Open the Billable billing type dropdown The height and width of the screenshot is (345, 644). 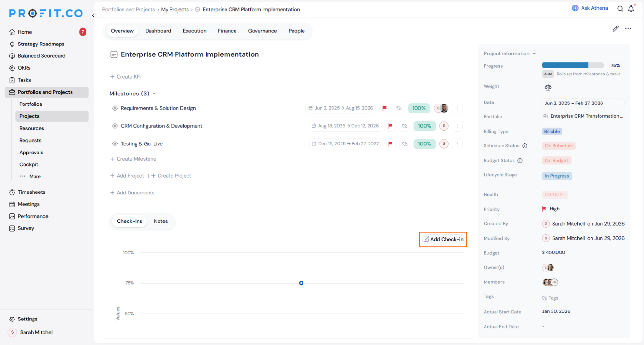coord(552,132)
